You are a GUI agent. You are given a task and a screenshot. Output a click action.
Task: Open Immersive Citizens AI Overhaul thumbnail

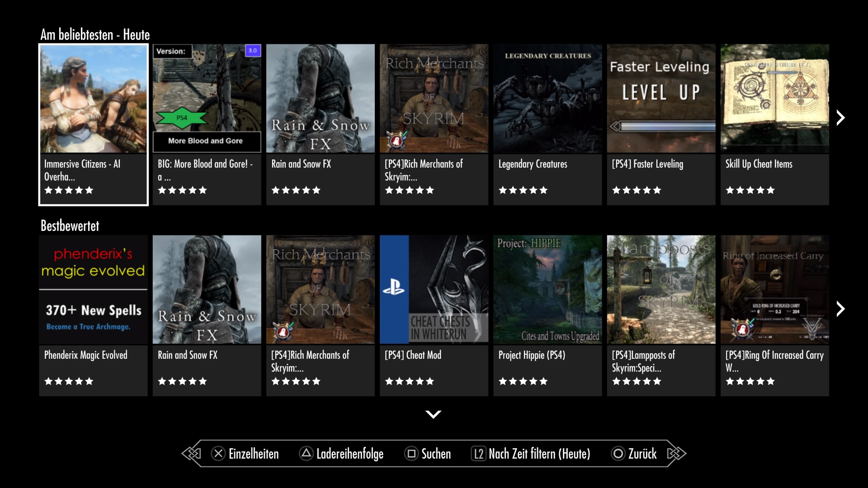pyautogui.click(x=93, y=99)
